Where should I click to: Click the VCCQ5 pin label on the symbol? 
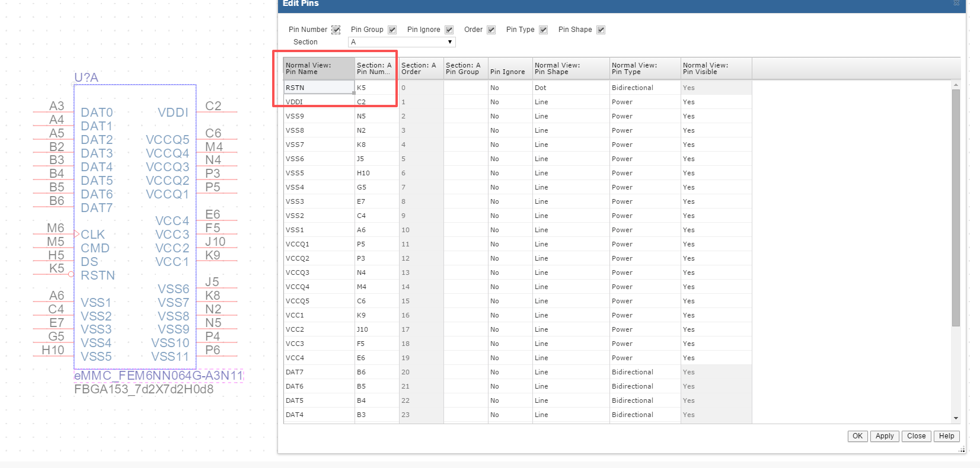click(x=168, y=140)
